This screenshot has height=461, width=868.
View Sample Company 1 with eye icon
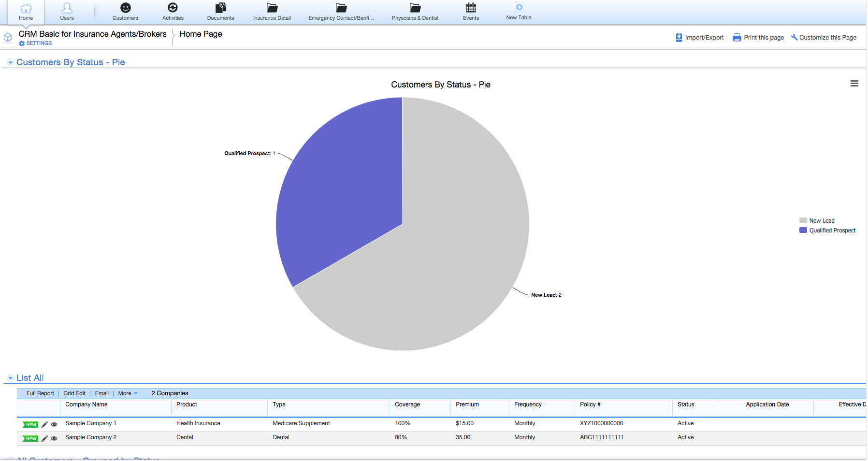click(x=54, y=424)
